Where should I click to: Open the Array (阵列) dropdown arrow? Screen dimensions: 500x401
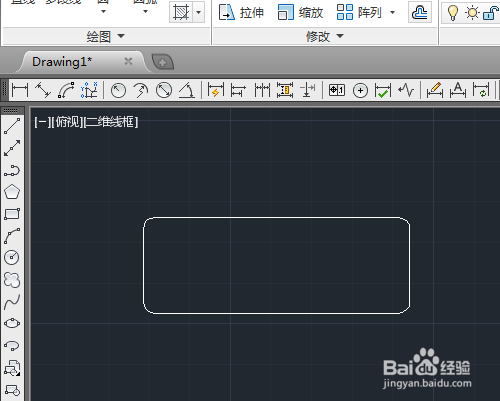(393, 13)
